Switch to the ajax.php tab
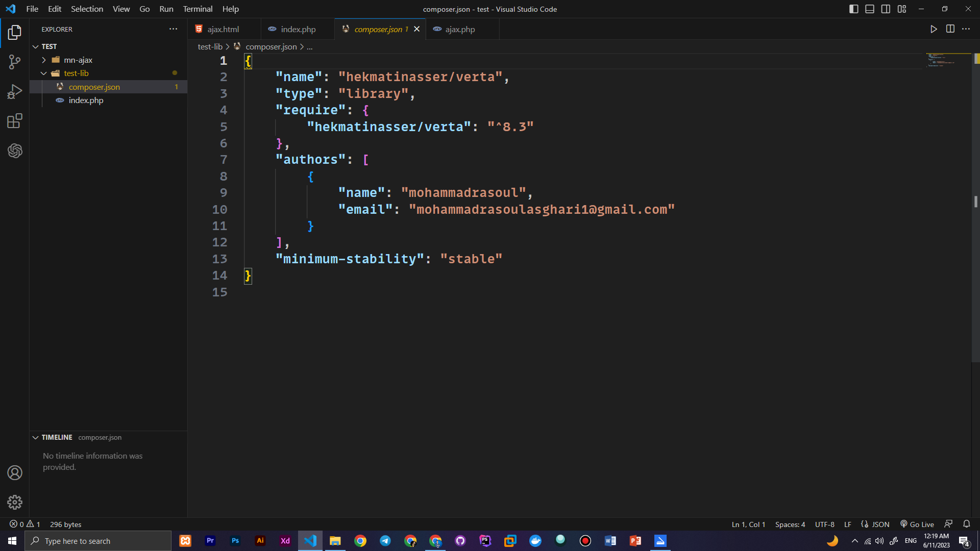The height and width of the screenshot is (551, 980). tap(462, 29)
